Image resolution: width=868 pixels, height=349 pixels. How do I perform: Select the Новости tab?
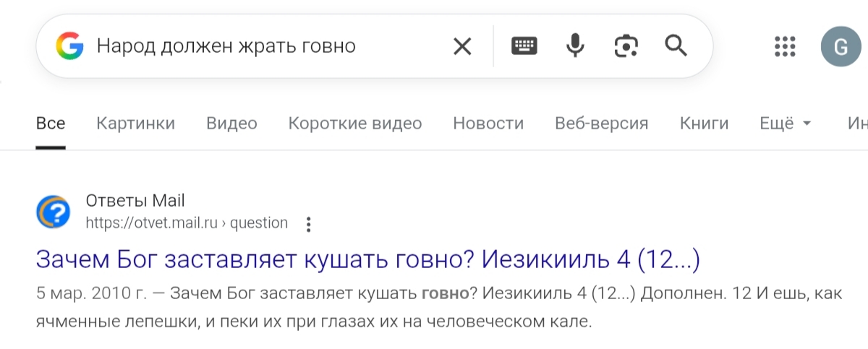[488, 124]
